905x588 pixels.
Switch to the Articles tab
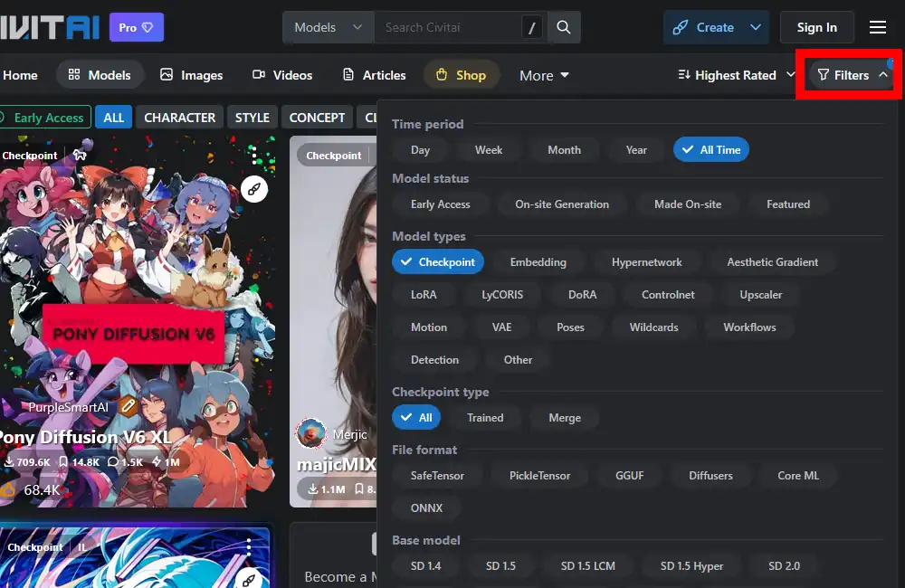pos(374,75)
